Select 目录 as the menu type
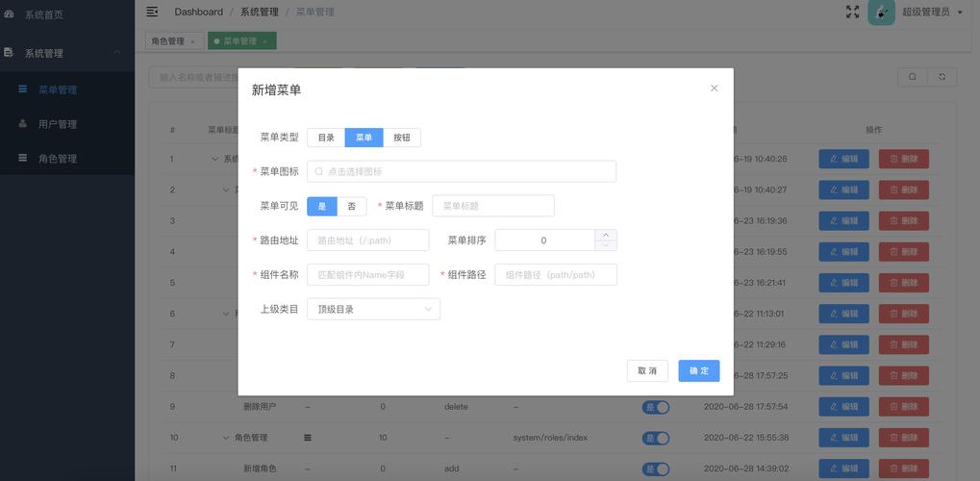The image size is (980, 481). tap(326, 138)
